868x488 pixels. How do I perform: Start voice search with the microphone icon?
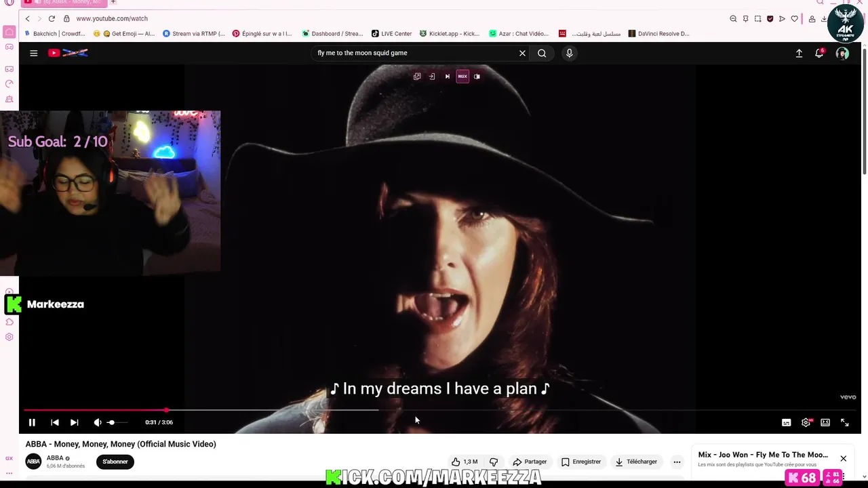569,53
